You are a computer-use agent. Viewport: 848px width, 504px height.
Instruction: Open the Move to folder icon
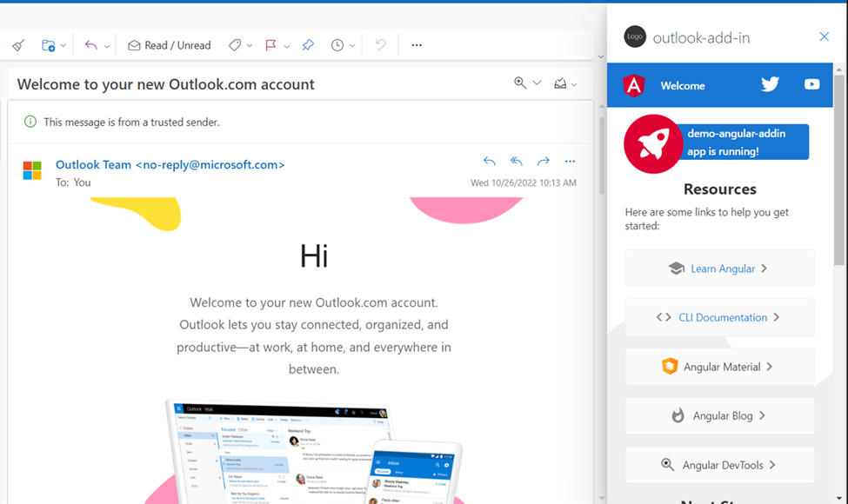point(47,44)
